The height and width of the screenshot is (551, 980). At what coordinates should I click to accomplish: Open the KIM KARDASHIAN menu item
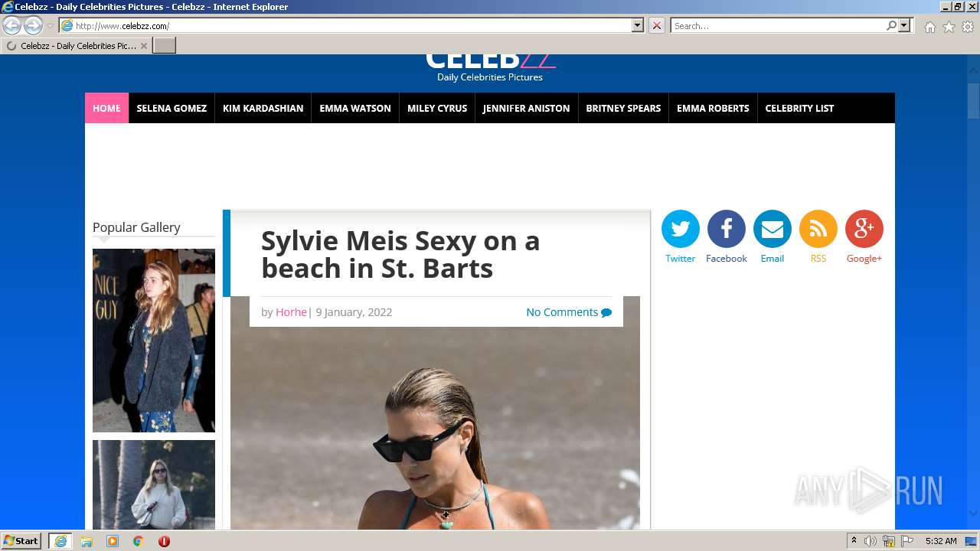(x=263, y=108)
